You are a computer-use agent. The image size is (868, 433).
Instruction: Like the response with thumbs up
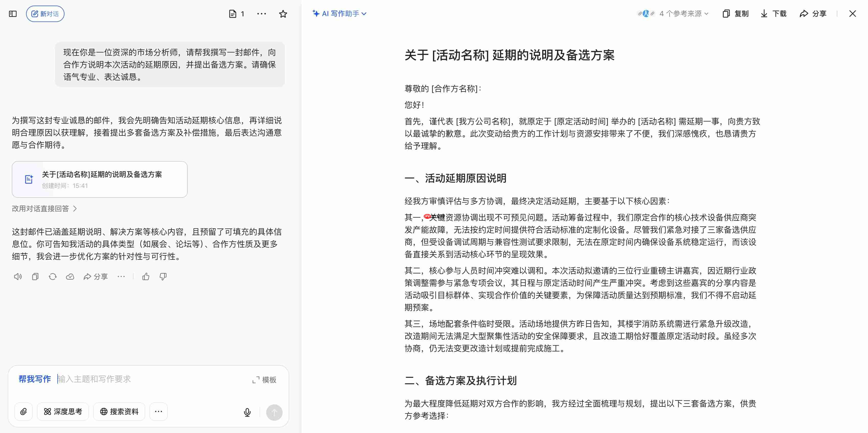tap(146, 277)
